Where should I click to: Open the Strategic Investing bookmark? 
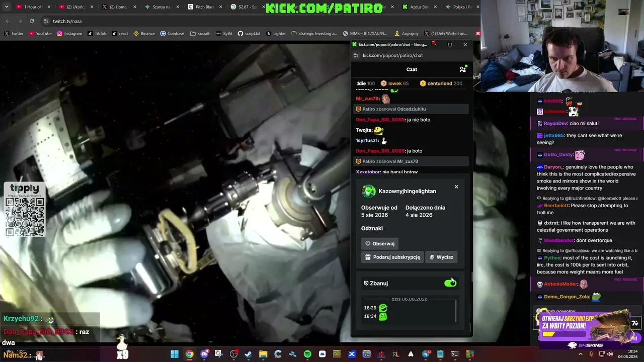click(314, 34)
